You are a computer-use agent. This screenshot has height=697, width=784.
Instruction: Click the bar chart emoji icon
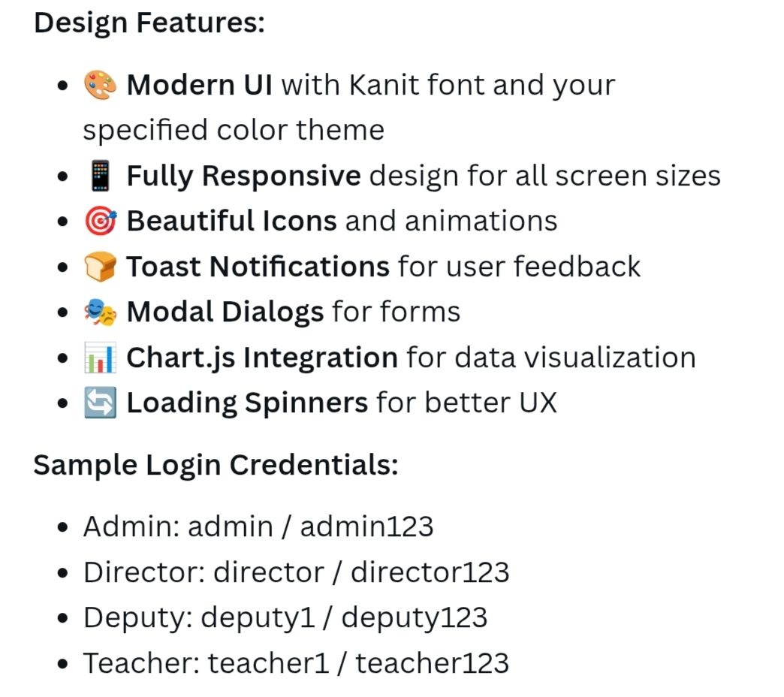100,358
